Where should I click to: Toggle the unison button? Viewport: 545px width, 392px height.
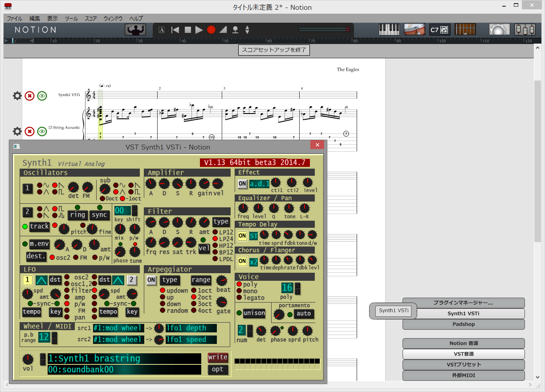click(x=254, y=313)
